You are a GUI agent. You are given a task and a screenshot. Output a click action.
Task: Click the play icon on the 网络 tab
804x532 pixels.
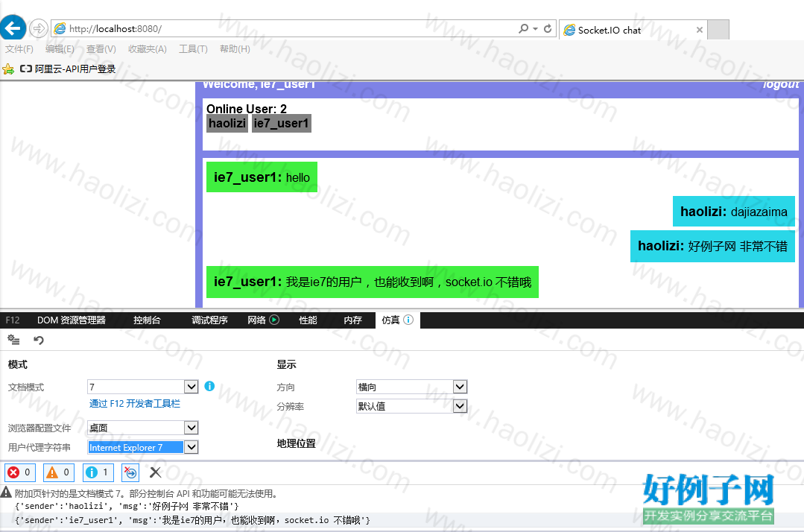tap(274, 320)
